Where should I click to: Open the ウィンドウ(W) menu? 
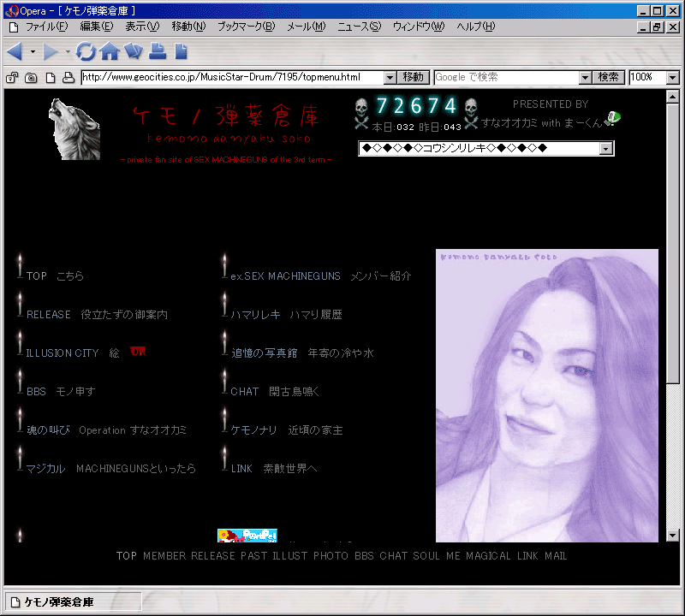pyautogui.click(x=419, y=27)
